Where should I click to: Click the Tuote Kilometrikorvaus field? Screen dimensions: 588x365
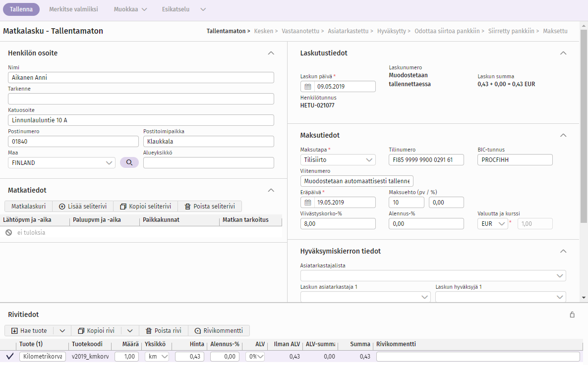(x=42, y=357)
